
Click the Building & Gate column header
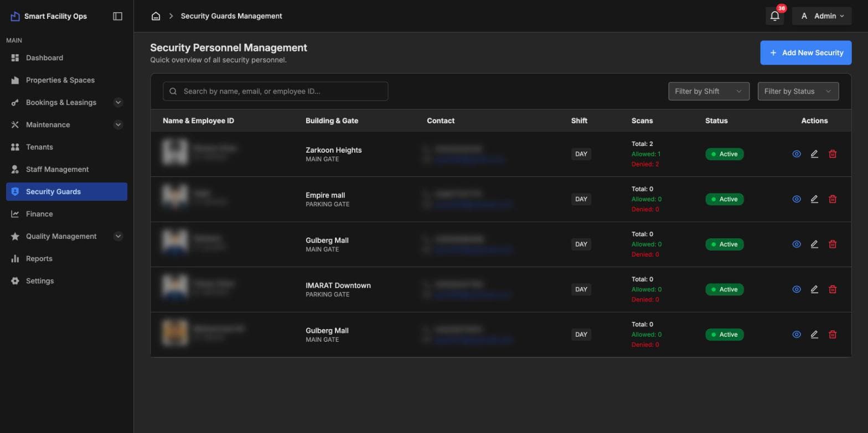332,121
